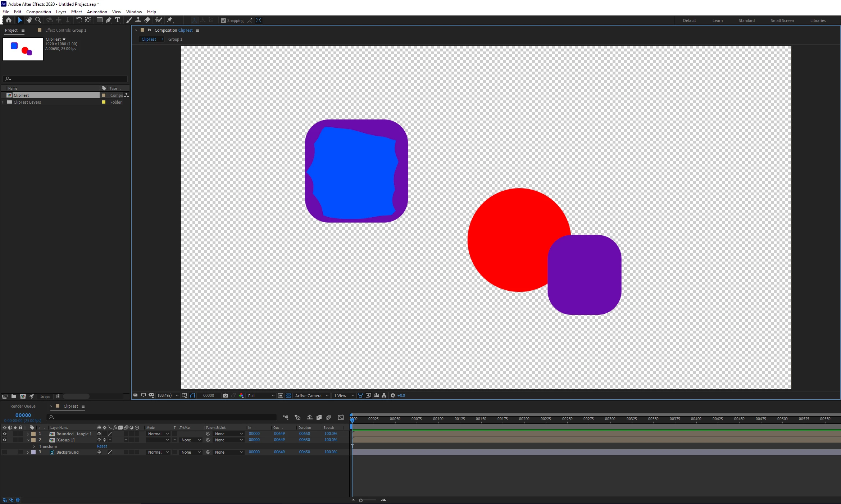
Task: Select the Eraser tool
Action: 147,20
